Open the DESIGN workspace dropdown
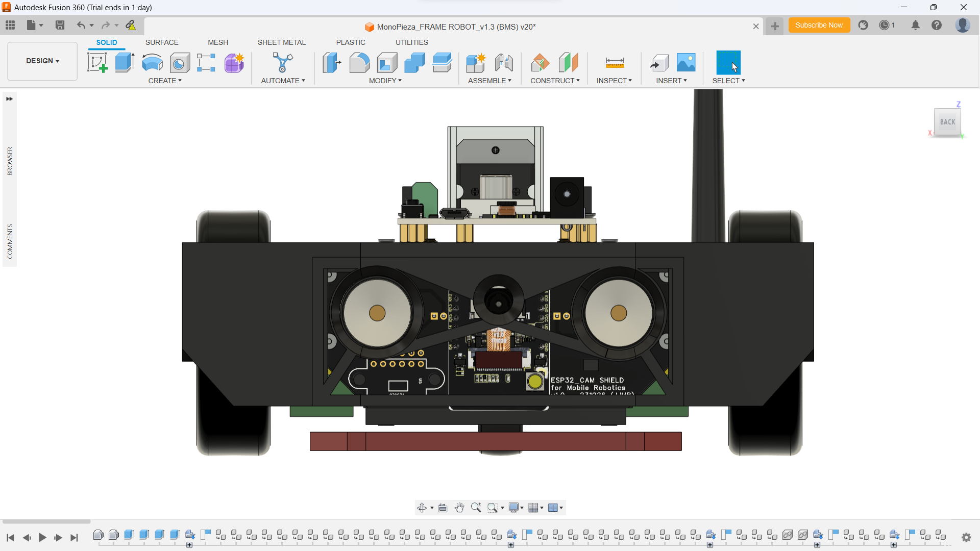 pyautogui.click(x=42, y=61)
